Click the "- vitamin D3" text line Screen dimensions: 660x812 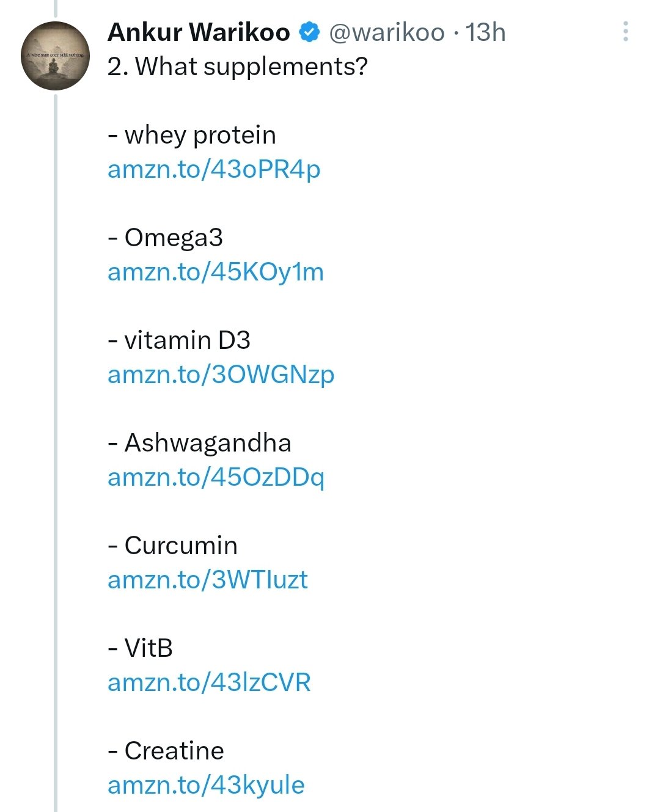click(x=179, y=340)
